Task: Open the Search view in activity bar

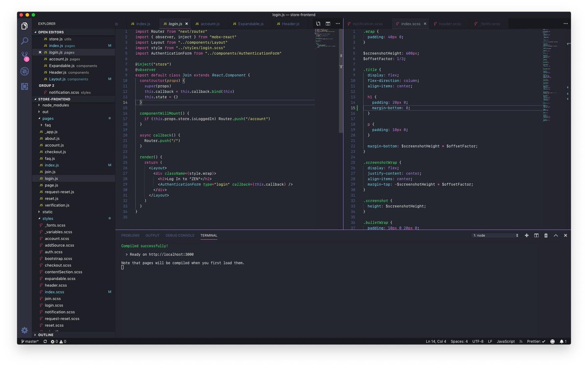Action: click(24, 41)
